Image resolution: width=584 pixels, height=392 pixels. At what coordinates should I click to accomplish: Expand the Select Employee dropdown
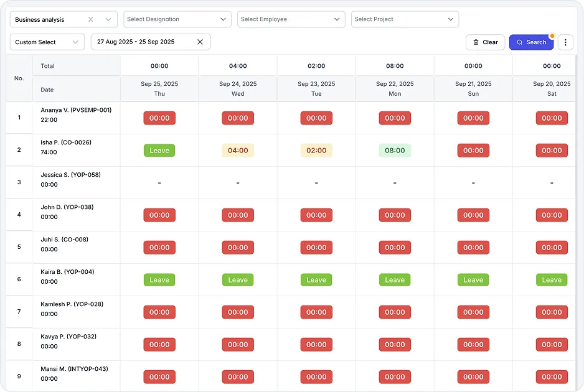[x=291, y=19]
